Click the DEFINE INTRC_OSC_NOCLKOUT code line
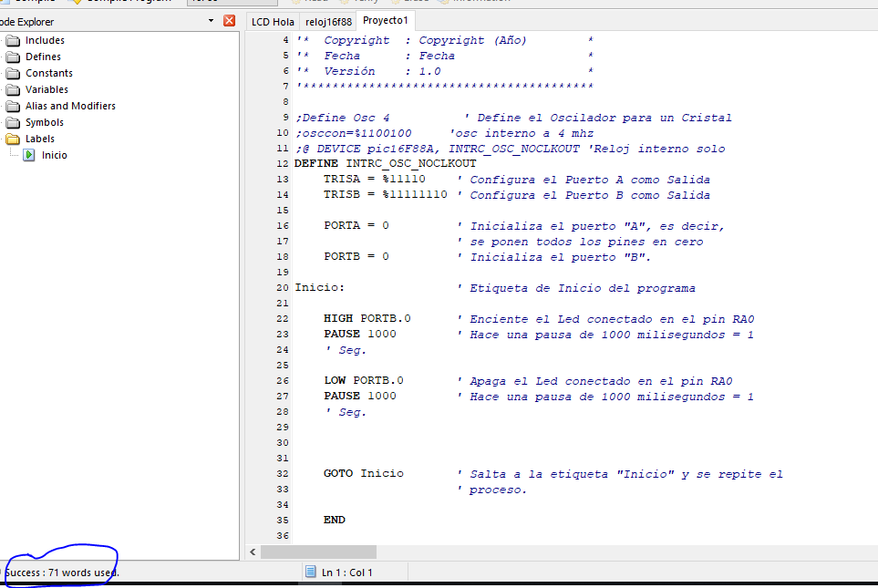 point(386,163)
